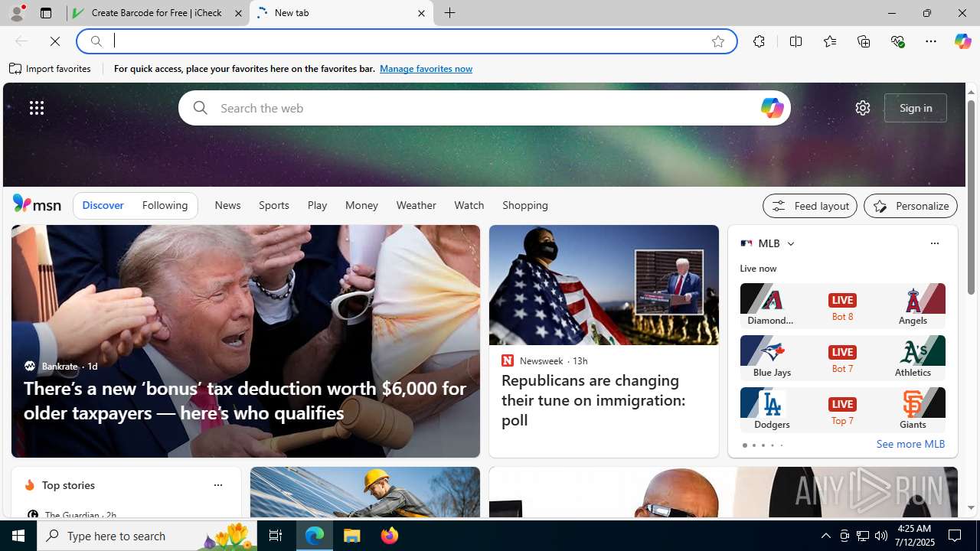Expand the MLB league dropdown chevron
The height and width of the screenshot is (551, 980).
[790, 243]
